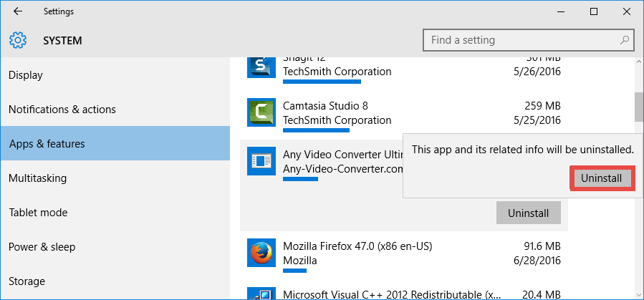The width and height of the screenshot is (644, 300).
Task: Click the 259 MB size value
Action: (x=542, y=106)
